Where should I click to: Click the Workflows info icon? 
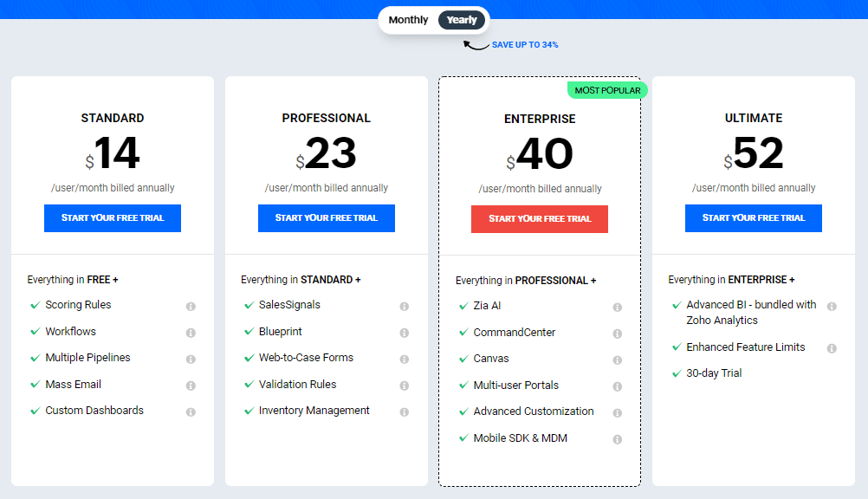(x=191, y=332)
